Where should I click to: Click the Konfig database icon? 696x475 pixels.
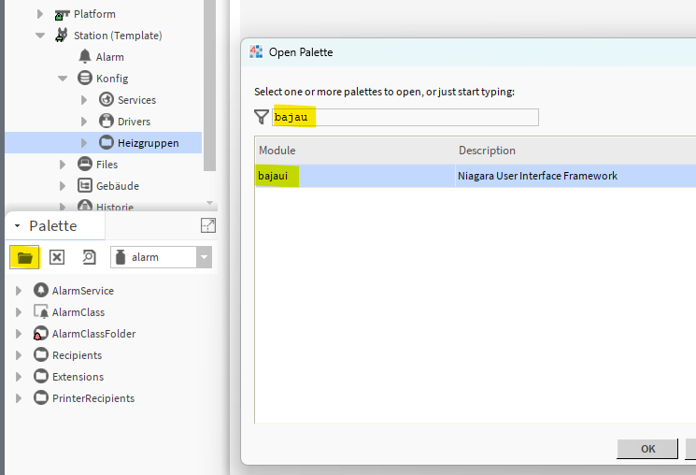84,78
